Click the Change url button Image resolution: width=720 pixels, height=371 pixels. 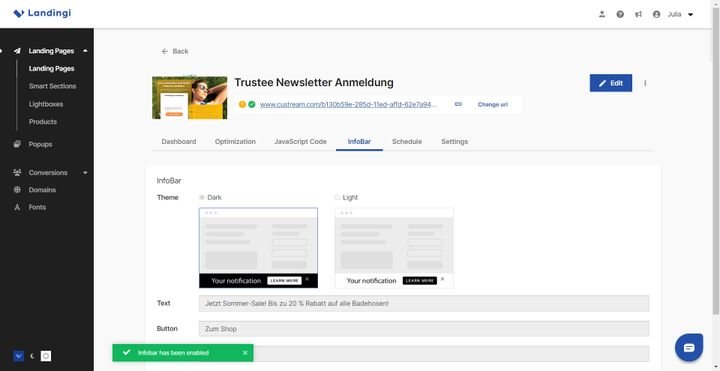[x=493, y=104]
